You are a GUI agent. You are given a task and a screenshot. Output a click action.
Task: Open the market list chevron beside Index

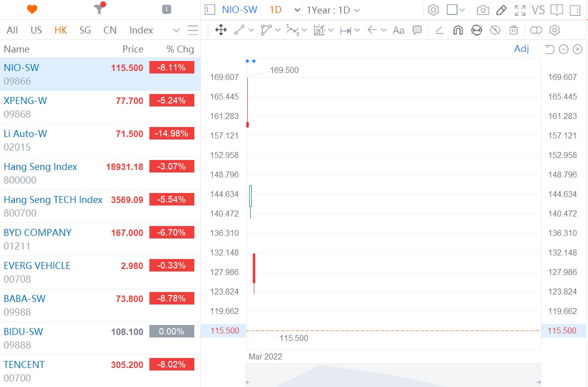[x=176, y=30]
